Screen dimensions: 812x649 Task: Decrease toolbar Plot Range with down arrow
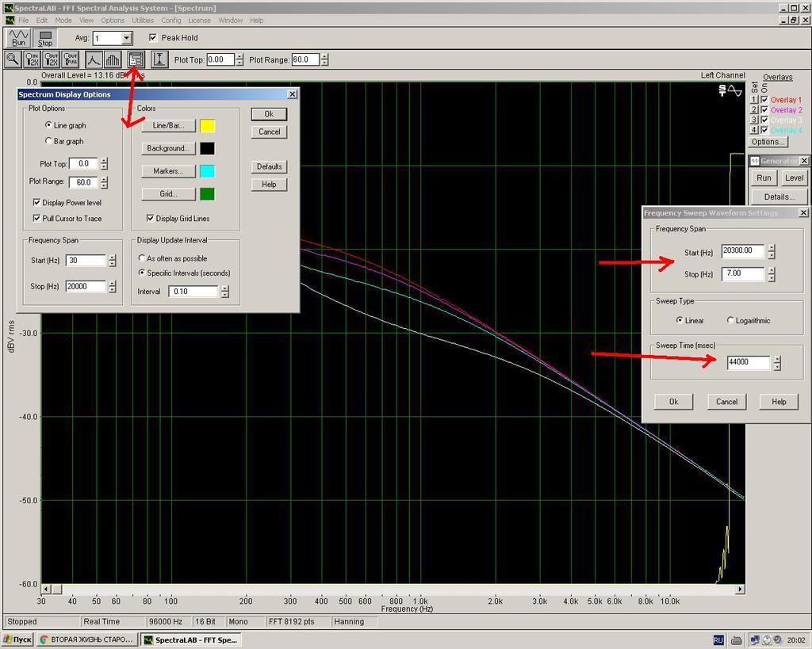click(x=324, y=63)
